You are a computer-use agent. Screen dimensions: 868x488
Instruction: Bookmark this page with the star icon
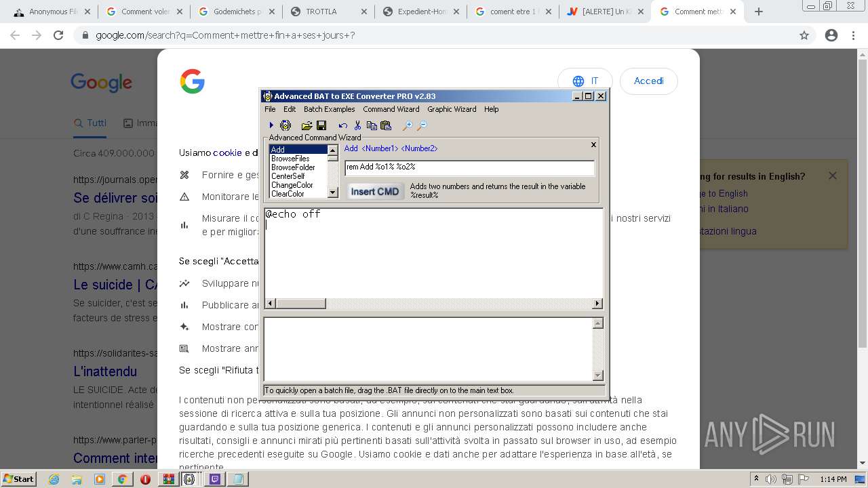tap(804, 35)
